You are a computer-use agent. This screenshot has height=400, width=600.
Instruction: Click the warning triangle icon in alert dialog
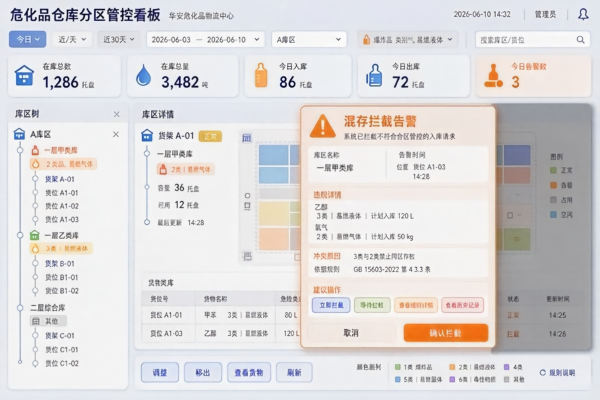tap(323, 126)
